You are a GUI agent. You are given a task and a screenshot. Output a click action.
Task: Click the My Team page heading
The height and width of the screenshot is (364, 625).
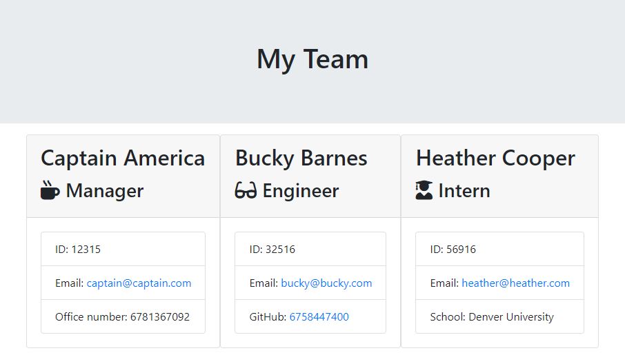312,59
